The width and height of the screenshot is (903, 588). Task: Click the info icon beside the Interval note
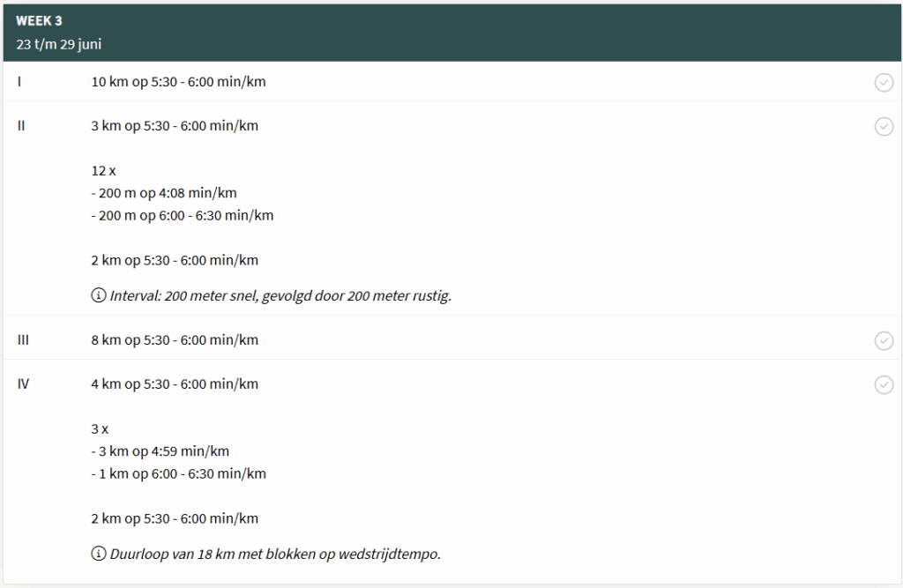(99, 296)
